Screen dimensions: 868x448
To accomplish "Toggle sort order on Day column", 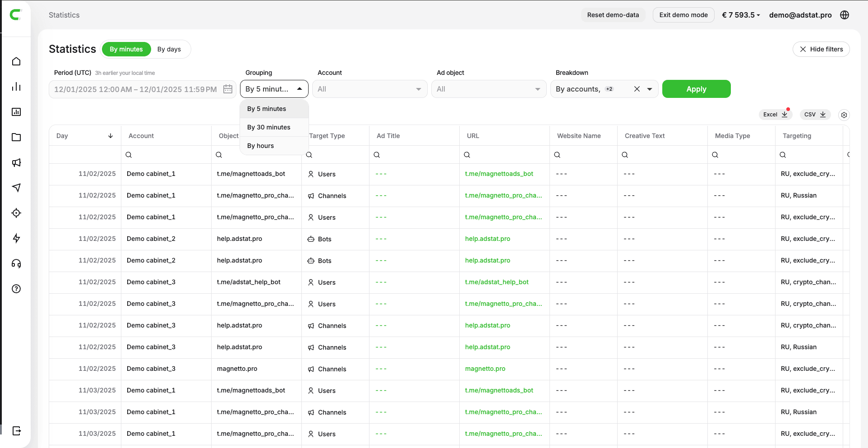I will (111, 136).
